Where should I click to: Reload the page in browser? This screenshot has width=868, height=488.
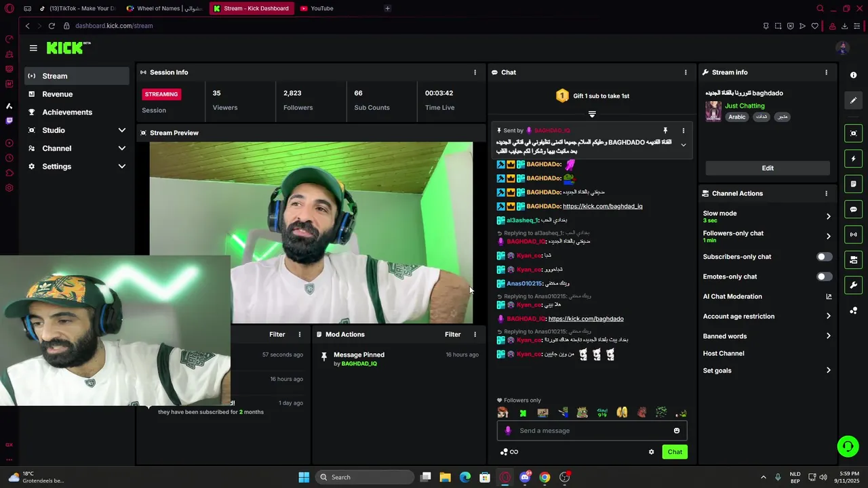coord(52,26)
